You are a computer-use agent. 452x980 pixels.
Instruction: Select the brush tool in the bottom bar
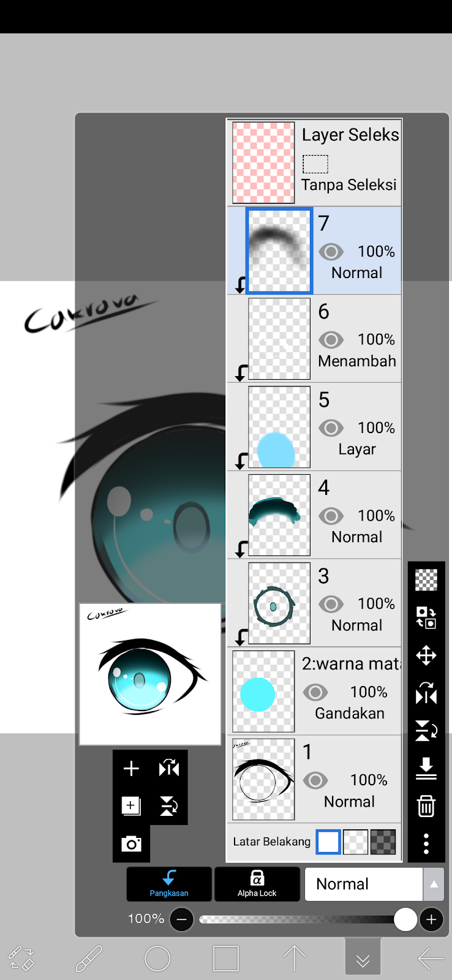pyautogui.click(x=89, y=959)
